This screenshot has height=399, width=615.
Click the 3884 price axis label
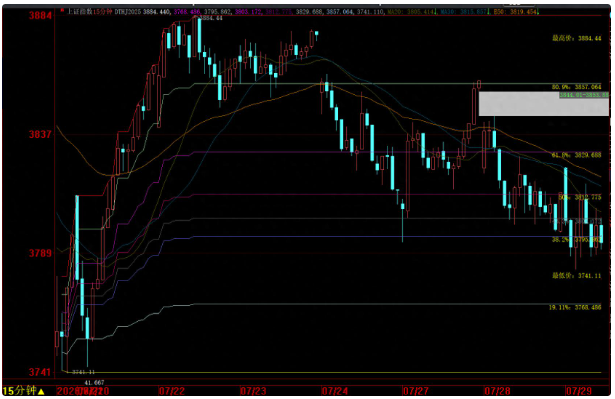pyautogui.click(x=40, y=16)
